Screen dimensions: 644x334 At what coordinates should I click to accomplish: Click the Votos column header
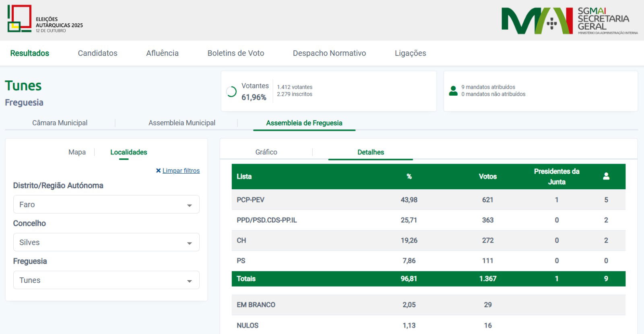(x=487, y=176)
